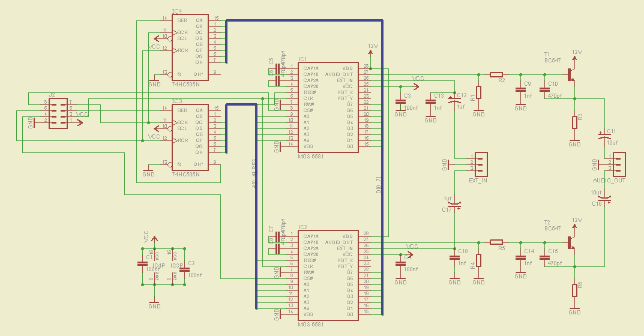Select the C11 10uf capacitor
Screen dimensions: 644x336
click(x=604, y=137)
